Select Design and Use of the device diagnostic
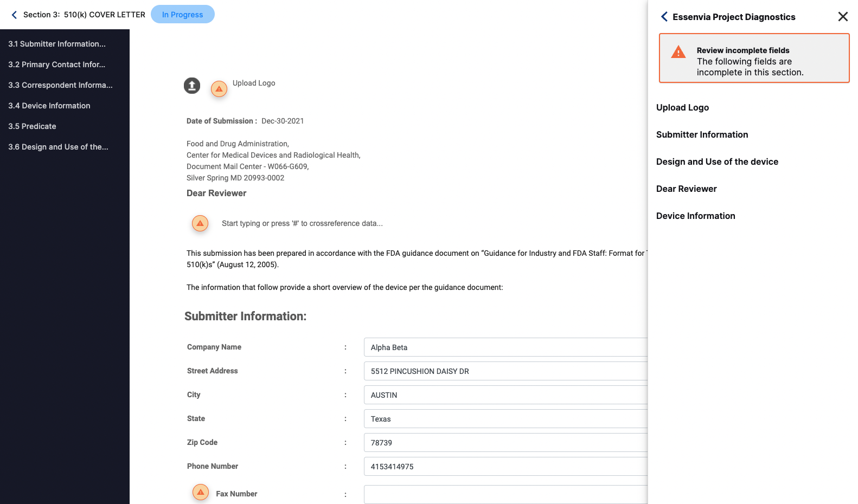The image size is (858, 504). pyautogui.click(x=717, y=161)
